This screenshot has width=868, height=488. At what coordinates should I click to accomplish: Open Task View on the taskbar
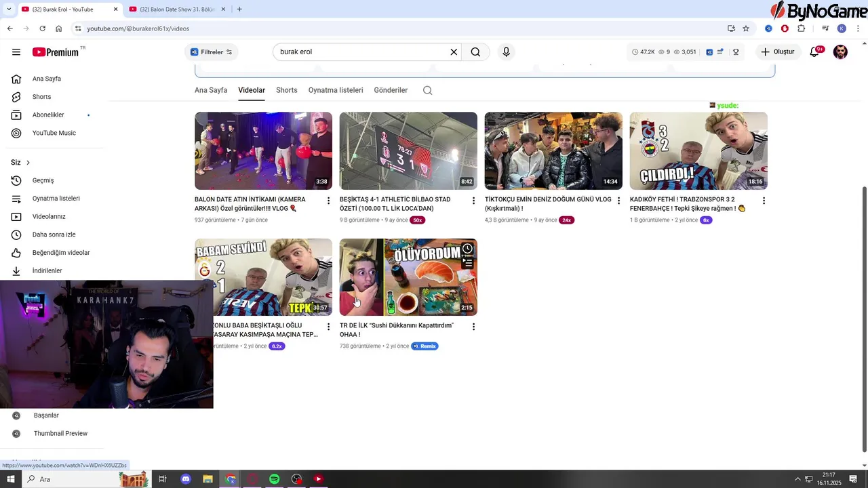163,479
